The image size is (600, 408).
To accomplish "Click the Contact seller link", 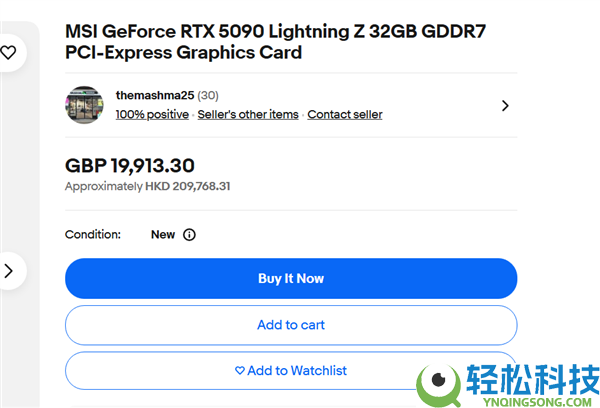I will tap(345, 114).
